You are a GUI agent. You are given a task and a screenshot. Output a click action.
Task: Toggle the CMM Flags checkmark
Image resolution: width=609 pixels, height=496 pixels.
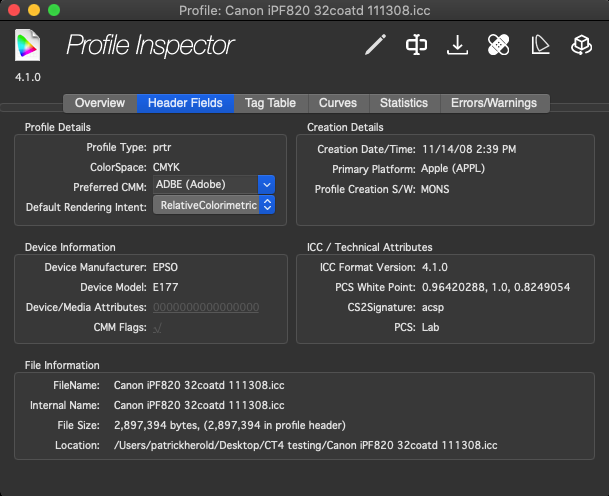(157, 328)
